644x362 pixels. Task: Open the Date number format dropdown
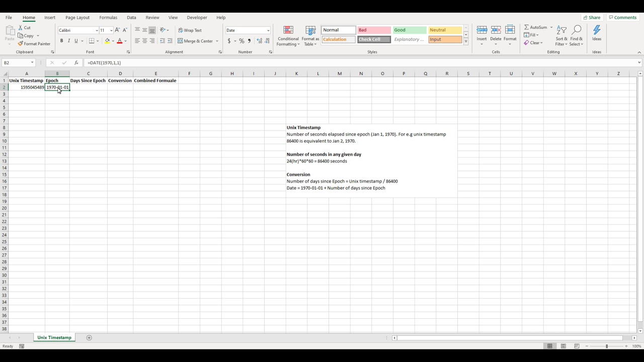(268, 30)
